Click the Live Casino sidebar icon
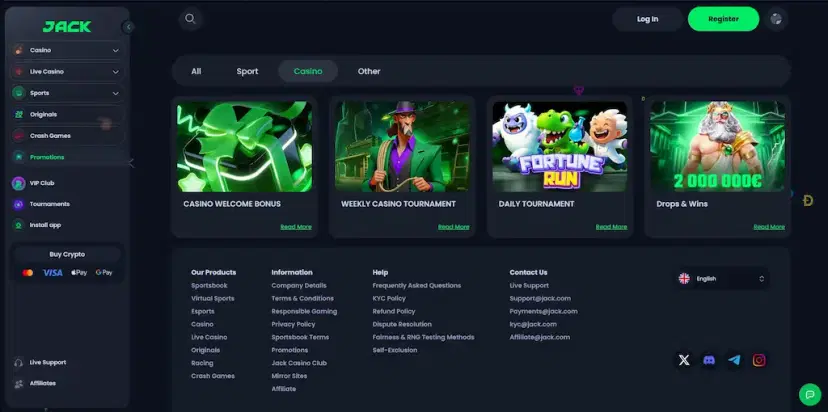This screenshot has width=828, height=412. point(19,71)
